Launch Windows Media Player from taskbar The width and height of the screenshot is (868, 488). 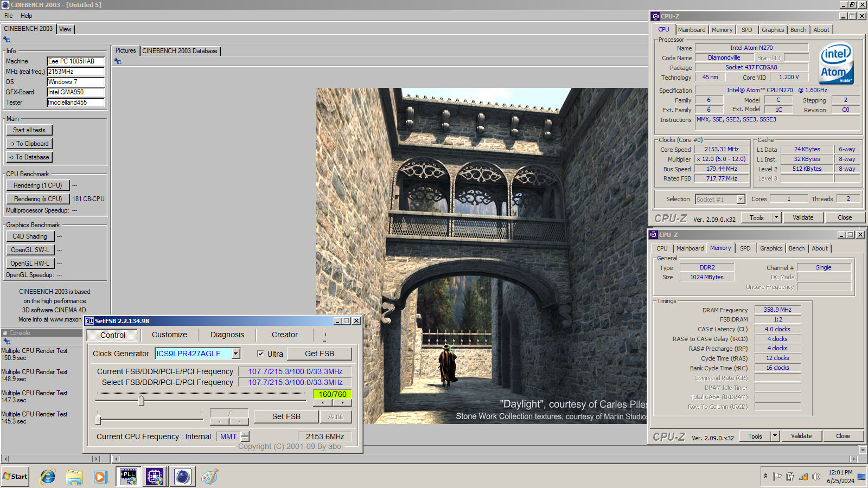click(100, 477)
